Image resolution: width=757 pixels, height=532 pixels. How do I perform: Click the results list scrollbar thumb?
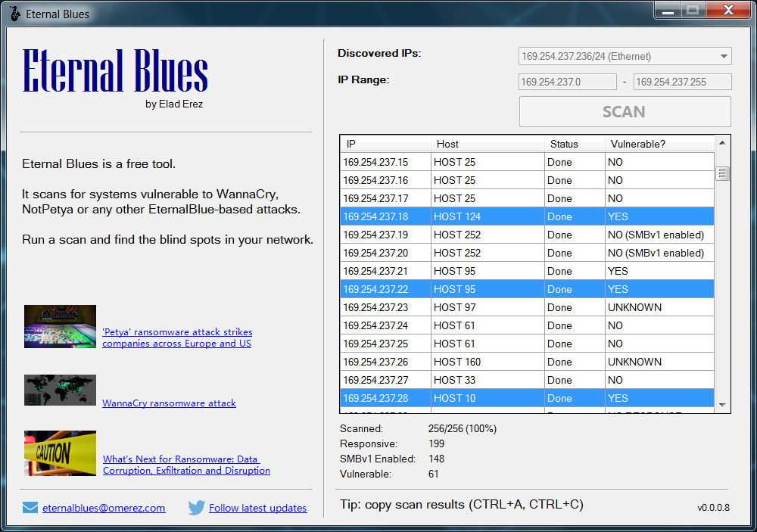tap(722, 173)
